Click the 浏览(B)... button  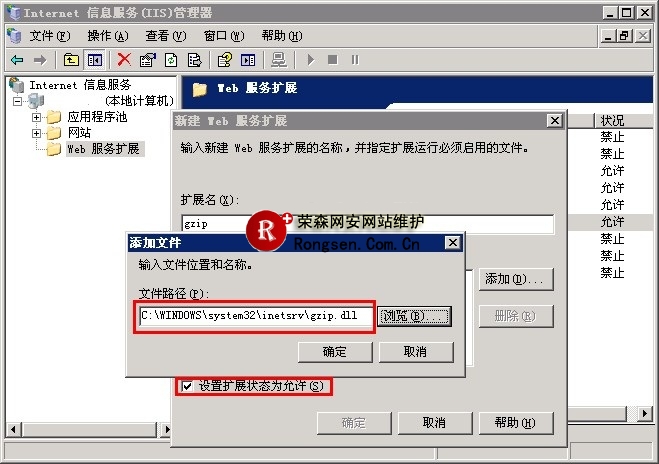[414, 316]
